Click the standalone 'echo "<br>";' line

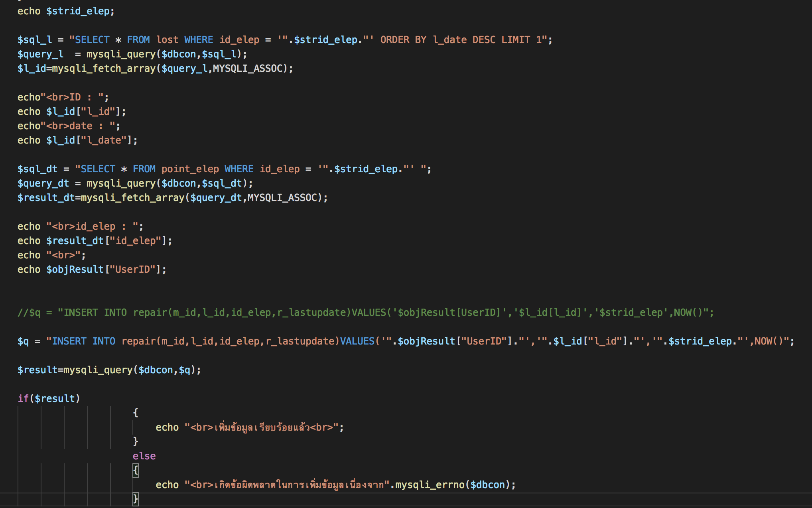pyautogui.click(x=51, y=255)
